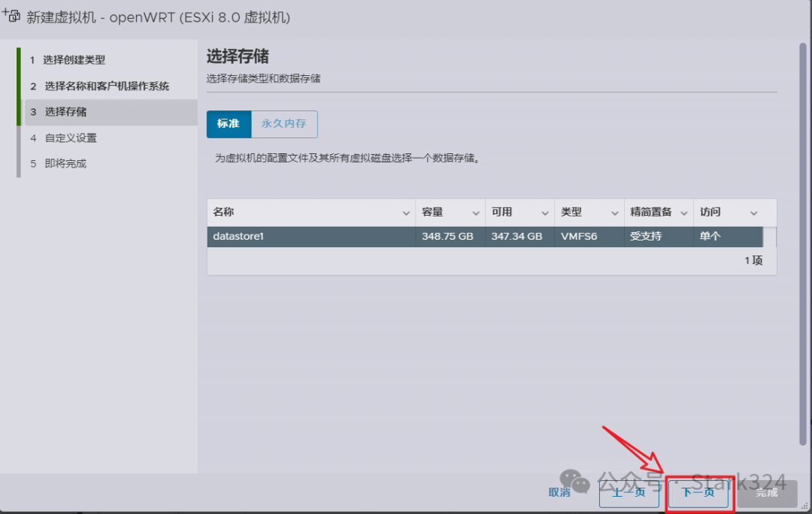
Task: Click the green wizard progress indicator bar
Action: 20,86
